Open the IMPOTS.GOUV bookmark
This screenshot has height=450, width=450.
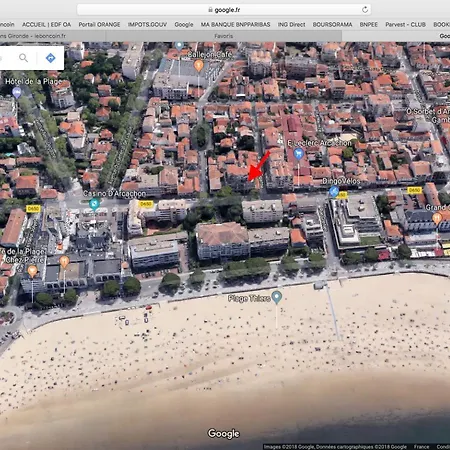[x=147, y=24]
